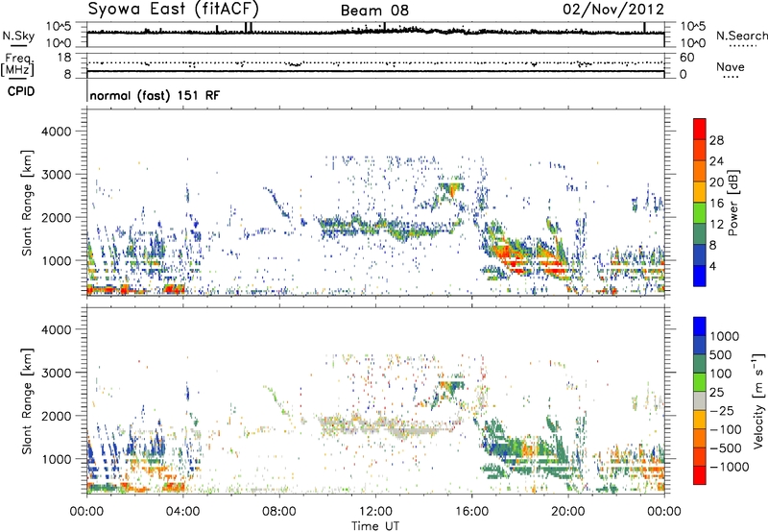The image size is (768, 532).
Task: Click the "04:00" time axis label
Action: tap(182, 512)
